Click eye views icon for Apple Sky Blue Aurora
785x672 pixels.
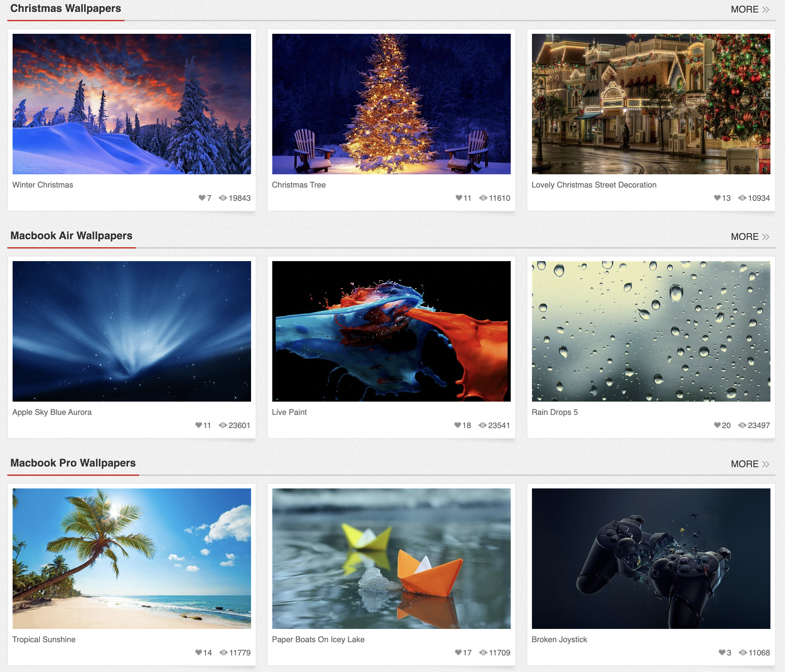coord(223,425)
